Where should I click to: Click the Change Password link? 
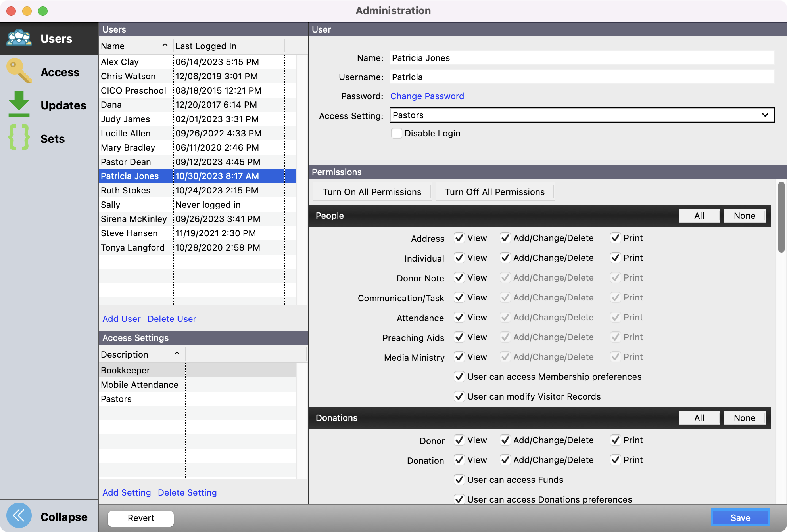pyautogui.click(x=427, y=96)
